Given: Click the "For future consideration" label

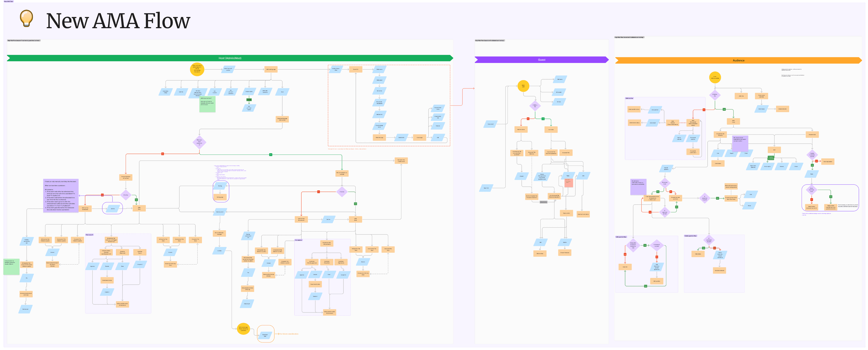Looking at the screenshot, I should (289, 334).
